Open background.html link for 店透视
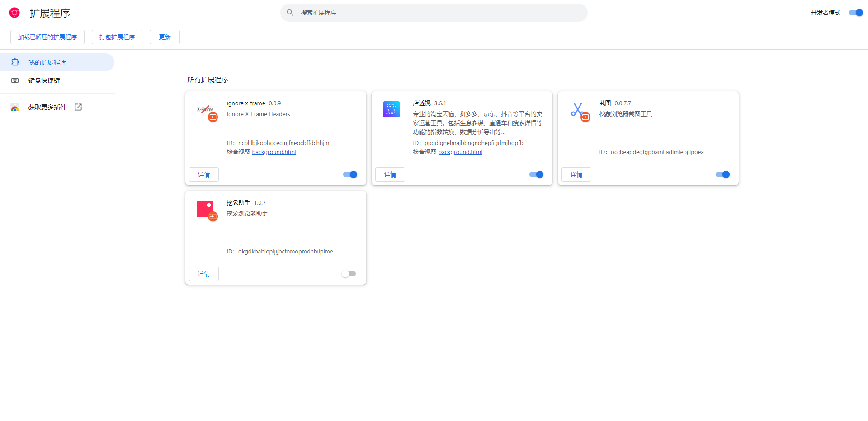Screen dimensions: 868x421 pos(460,152)
